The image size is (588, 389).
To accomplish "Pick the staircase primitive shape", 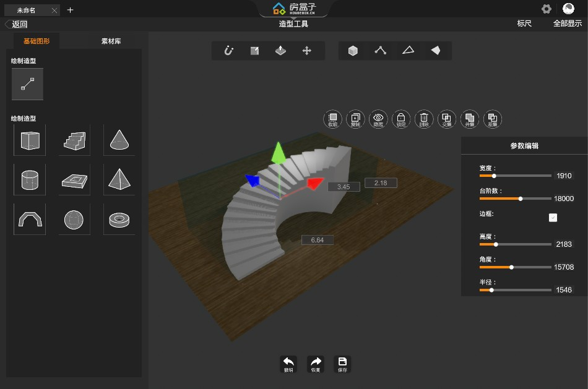I will click(x=74, y=140).
